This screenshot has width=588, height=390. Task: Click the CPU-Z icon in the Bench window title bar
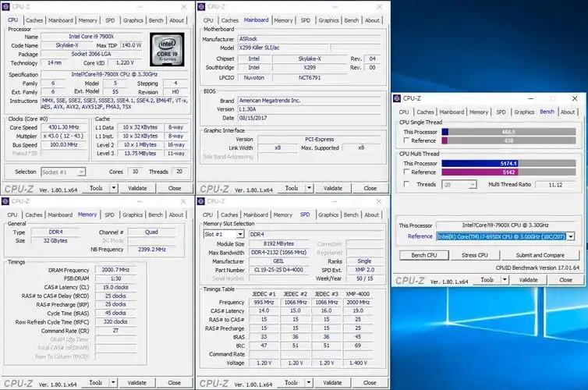click(x=397, y=98)
